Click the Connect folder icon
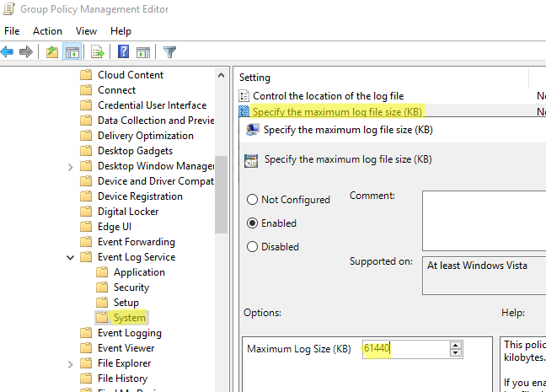Screen dimensions: 546x392 pos(86,90)
